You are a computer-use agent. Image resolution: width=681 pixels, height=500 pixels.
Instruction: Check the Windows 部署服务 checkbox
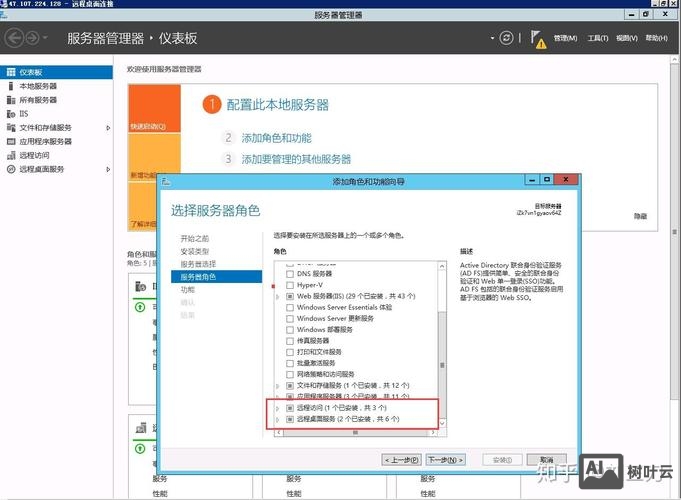tap(290, 330)
